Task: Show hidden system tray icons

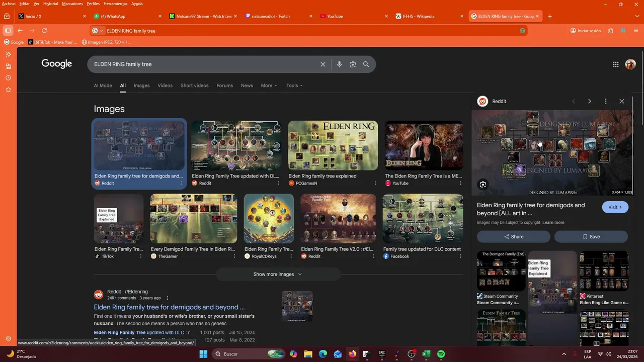Action: pyautogui.click(x=563, y=354)
